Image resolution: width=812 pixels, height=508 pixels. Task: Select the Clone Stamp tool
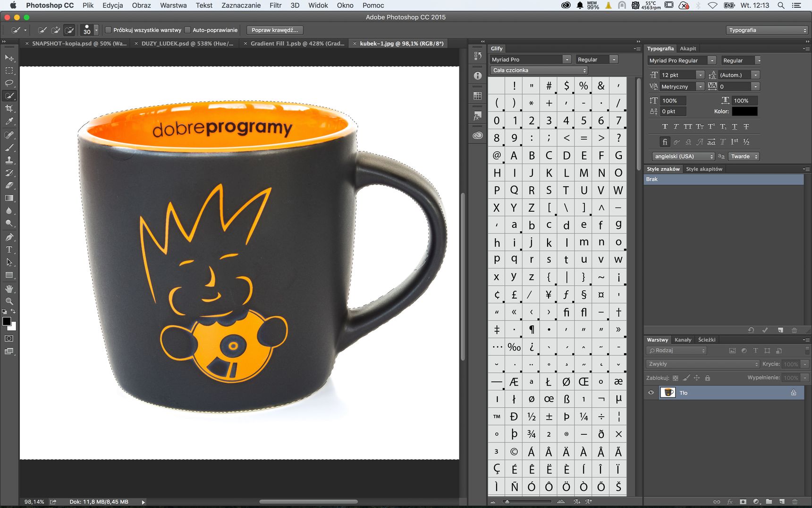[9, 160]
